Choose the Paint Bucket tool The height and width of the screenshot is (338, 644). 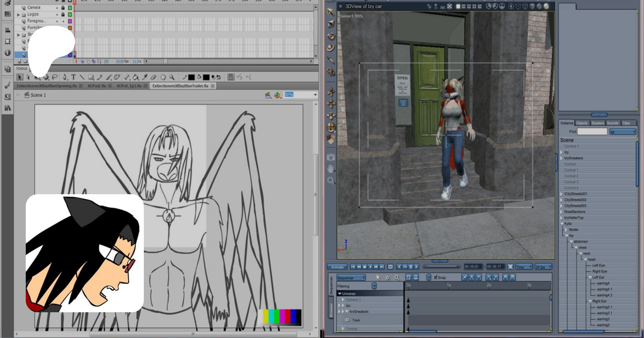coord(136,77)
